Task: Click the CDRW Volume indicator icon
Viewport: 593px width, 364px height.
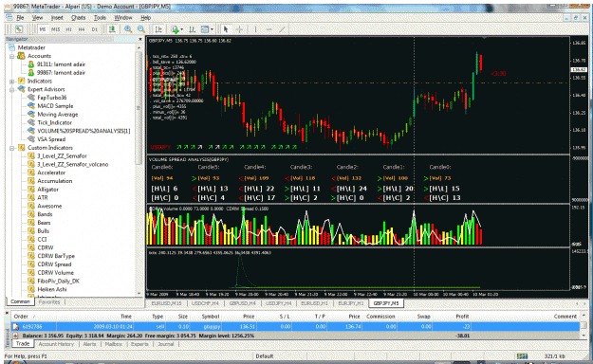Action: (x=31, y=273)
